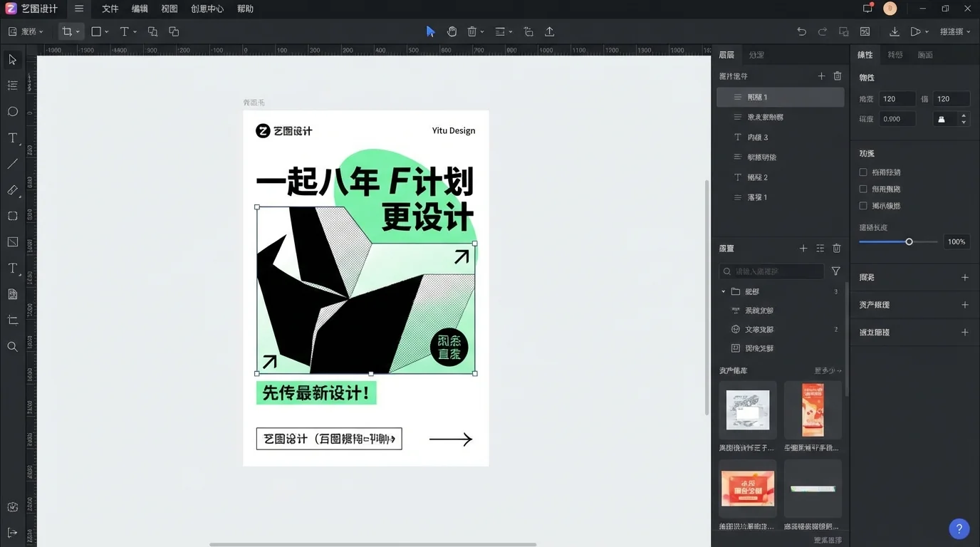Screen dimensions: 980x547
Task: Click the Undo arrow icon
Action: pyautogui.click(x=801, y=31)
